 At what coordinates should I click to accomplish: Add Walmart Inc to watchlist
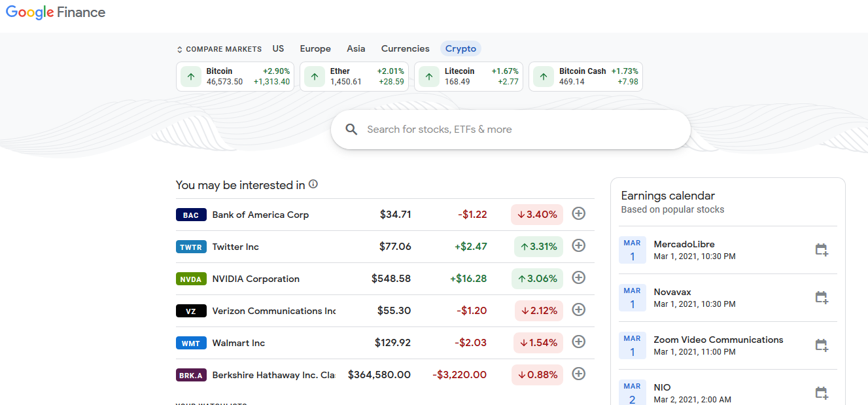click(x=578, y=342)
